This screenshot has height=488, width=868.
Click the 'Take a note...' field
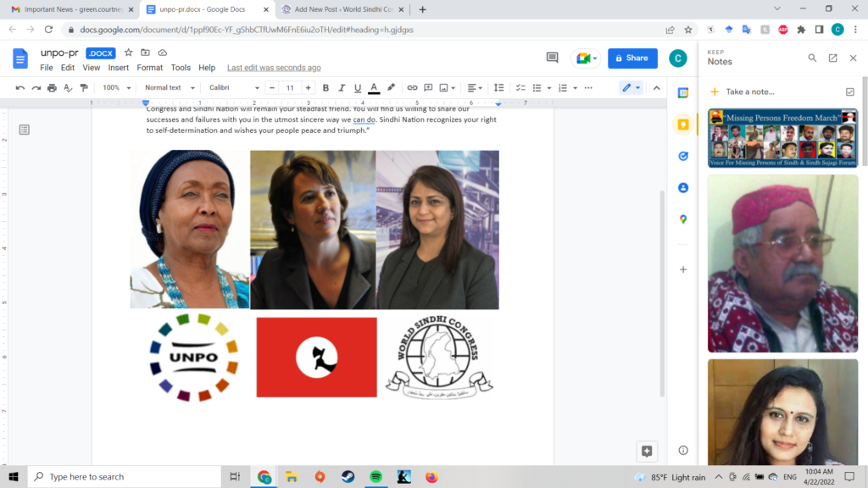pos(750,91)
